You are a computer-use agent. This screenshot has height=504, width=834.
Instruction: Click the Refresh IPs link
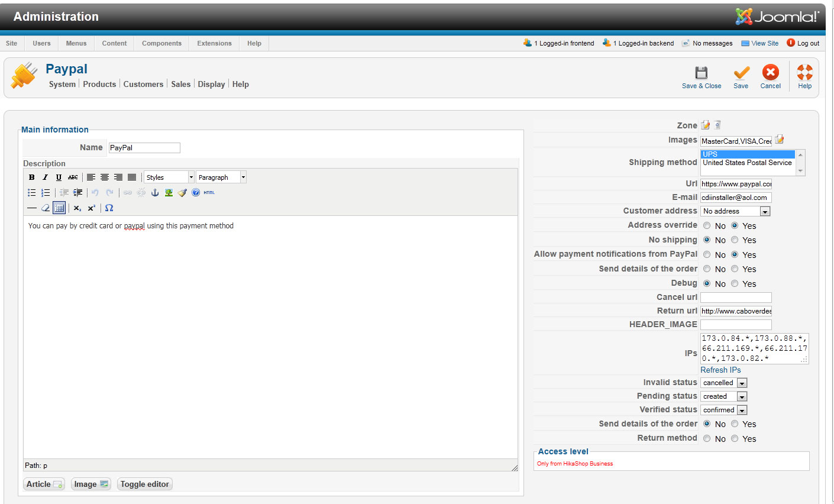(720, 370)
